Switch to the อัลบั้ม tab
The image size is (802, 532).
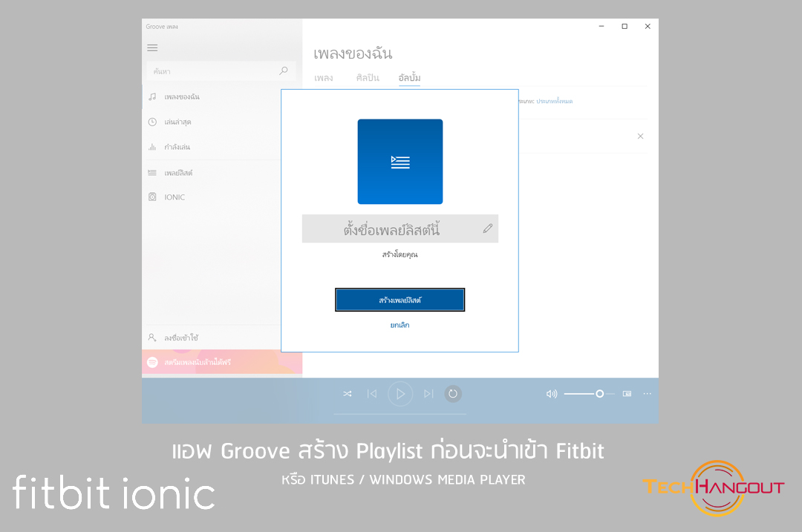pyautogui.click(x=409, y=78)
